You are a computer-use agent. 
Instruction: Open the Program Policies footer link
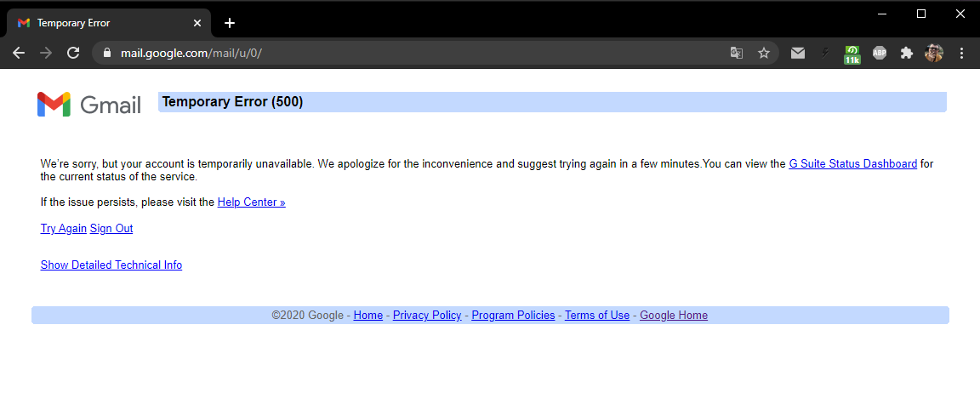click(x=513, y=315)
